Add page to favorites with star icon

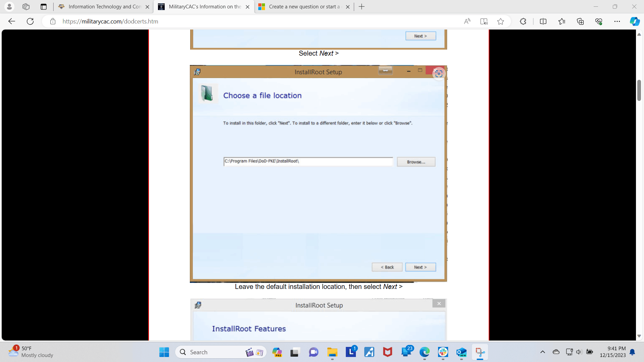click(500, 21)
